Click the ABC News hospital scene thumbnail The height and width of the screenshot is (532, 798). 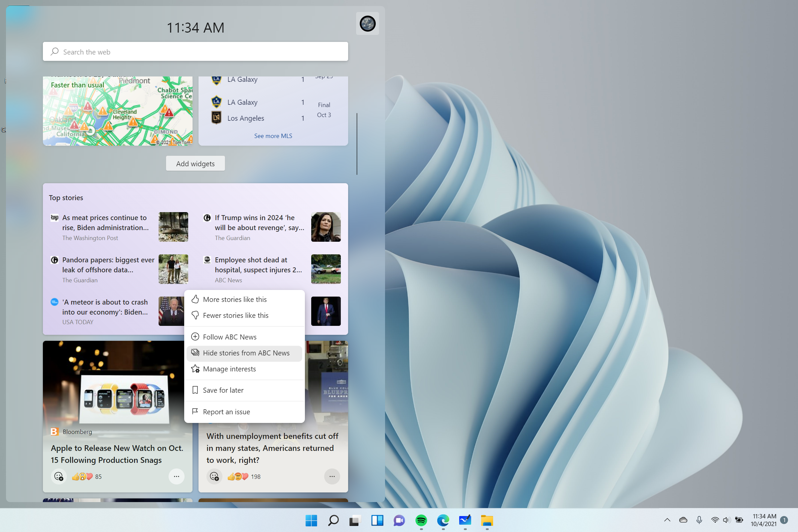(326, 269)
